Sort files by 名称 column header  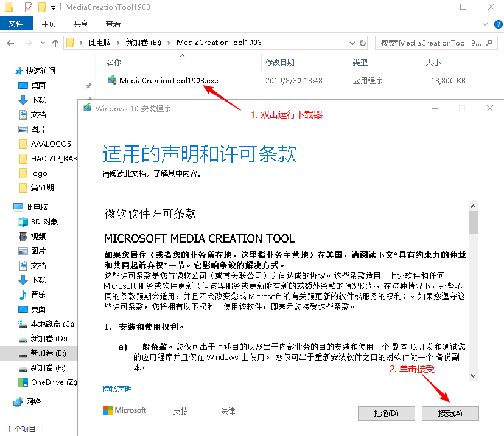click(x=114, y=63)
